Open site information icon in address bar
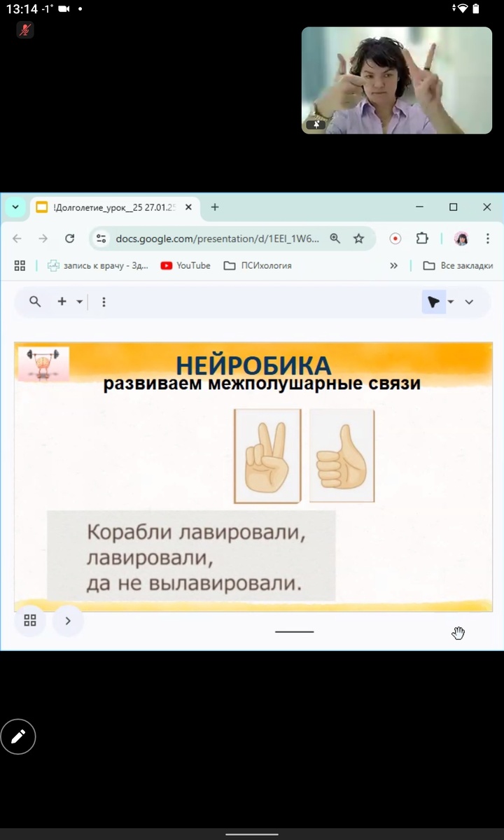Image resolution: width=504 pixels, height=840 pixels. (x=101, y=239)
